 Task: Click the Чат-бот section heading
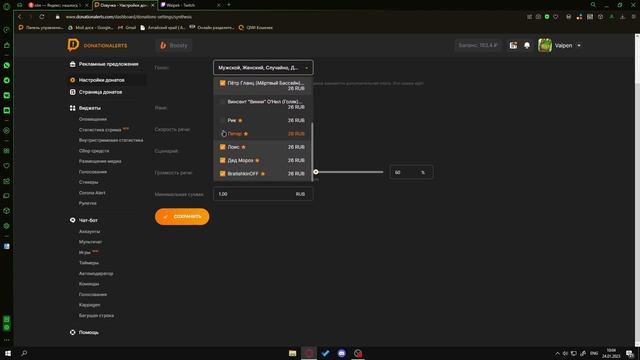click(88, 220)
